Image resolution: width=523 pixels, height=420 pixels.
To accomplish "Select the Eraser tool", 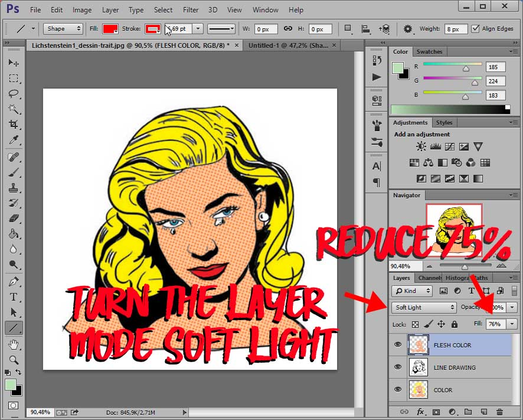I will coord(14,219).
